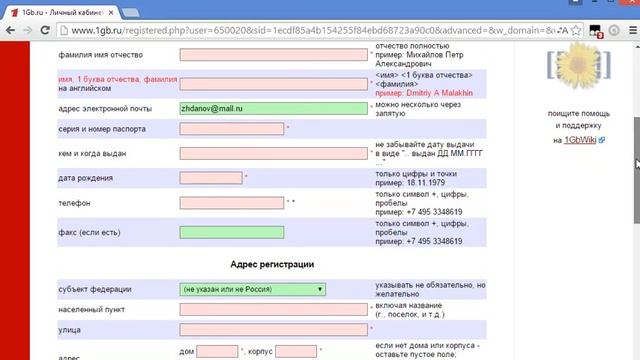Click the English name input field

tap(273, 84)
